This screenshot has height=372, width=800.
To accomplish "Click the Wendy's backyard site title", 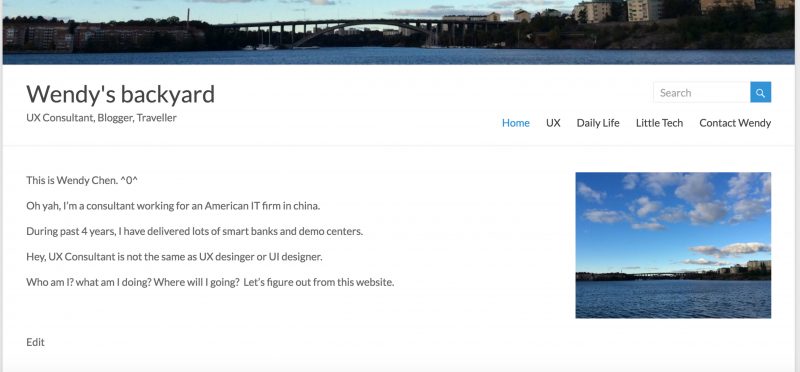I will [120, 94].
